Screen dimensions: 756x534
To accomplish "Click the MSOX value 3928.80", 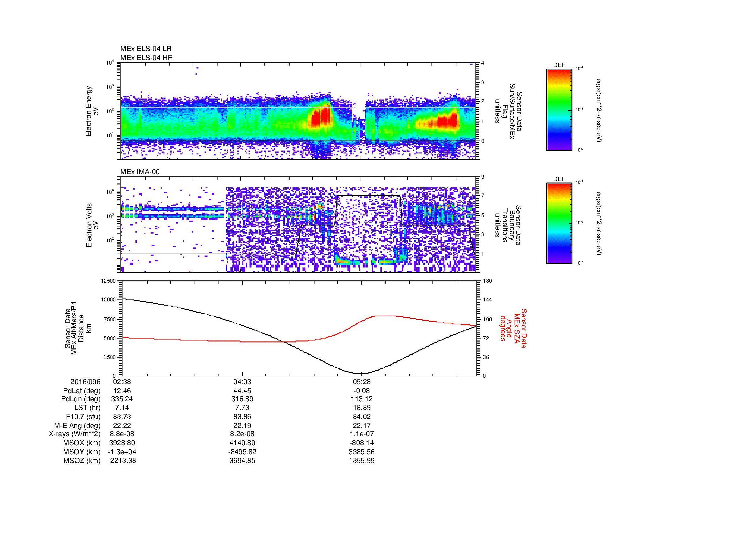I will (x=122, y=443).
